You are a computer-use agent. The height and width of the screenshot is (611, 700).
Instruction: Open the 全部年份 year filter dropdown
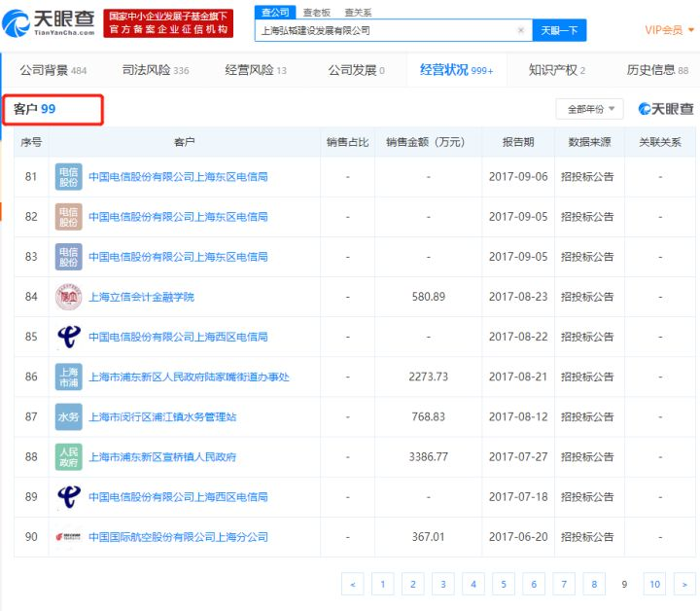pyautogui.click(x=589, y=109)
